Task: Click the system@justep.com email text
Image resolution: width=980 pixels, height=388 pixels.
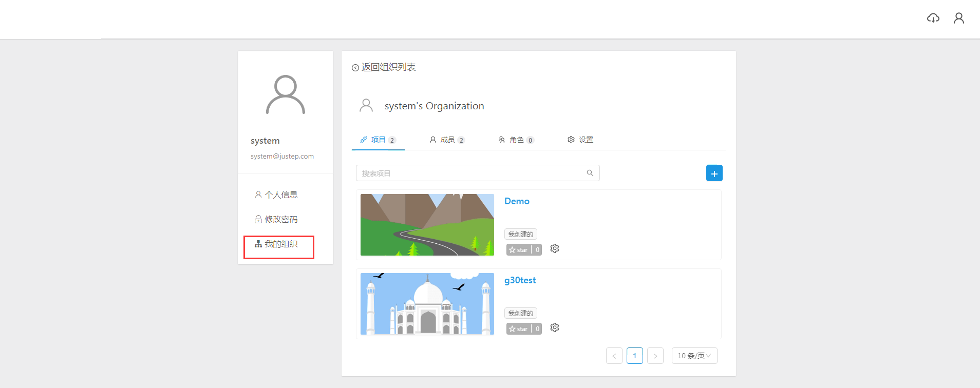Action: tap(282, 156)
